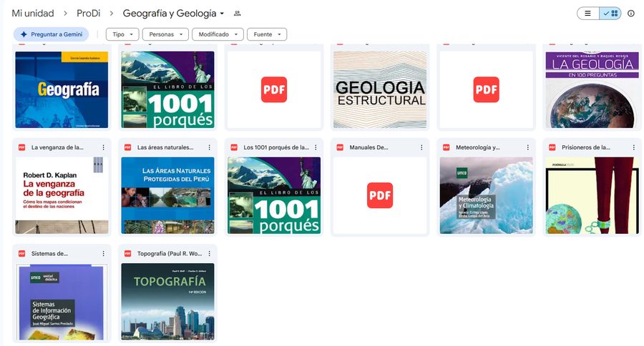644x346 pixels.
Task: Click file name Topografía (Paul R. Wo...
Action: (x=170, y=254)
